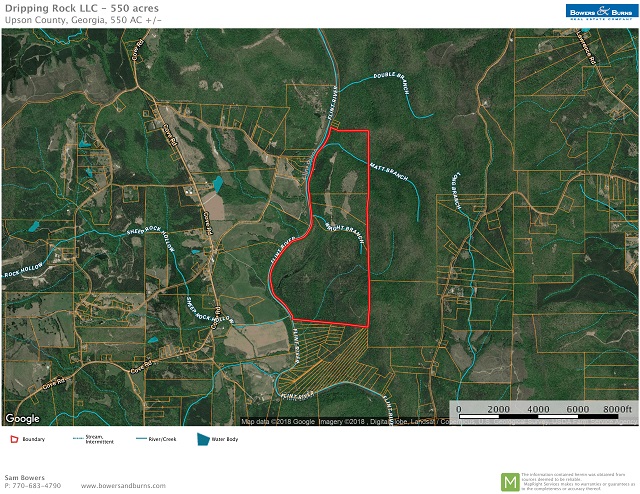Click the red Boundary legend symbol
Screen dimensions: 640x494
[x=14, y=439]
